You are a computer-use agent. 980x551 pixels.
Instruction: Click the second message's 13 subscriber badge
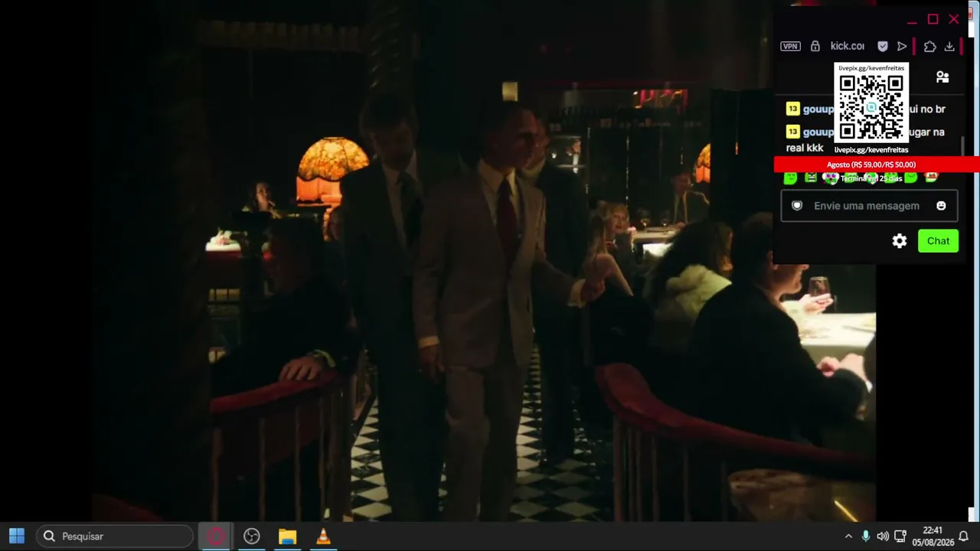click(792, 132)
